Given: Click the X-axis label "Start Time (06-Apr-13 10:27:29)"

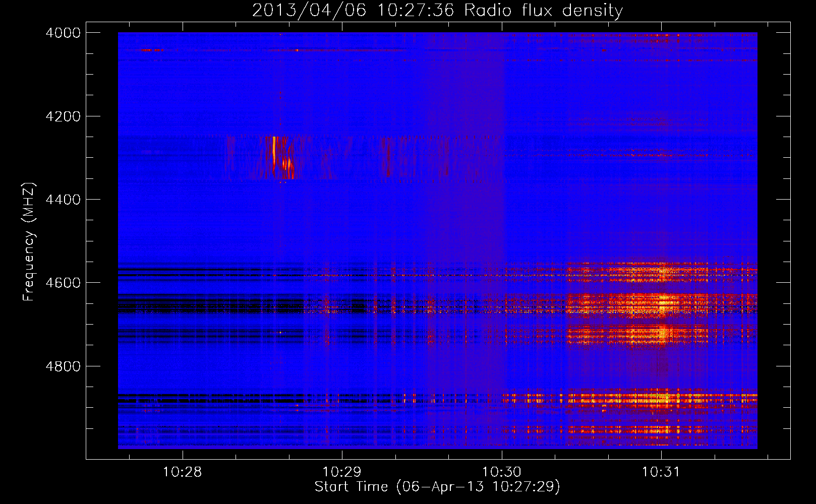Looking at the screenshot, I should click(x=437, y=487).
